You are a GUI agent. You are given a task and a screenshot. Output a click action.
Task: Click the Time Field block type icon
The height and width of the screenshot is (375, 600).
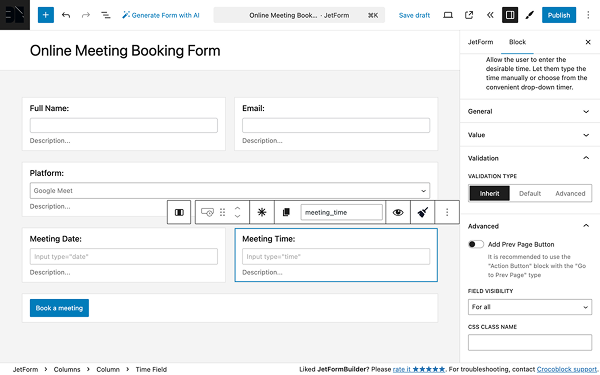coord(207,212)
